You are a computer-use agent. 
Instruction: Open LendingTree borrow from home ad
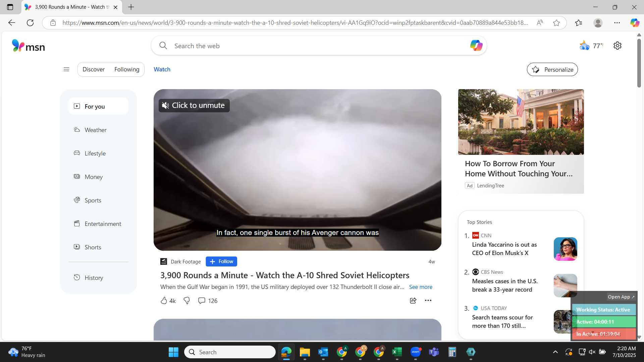click(519, 169)
